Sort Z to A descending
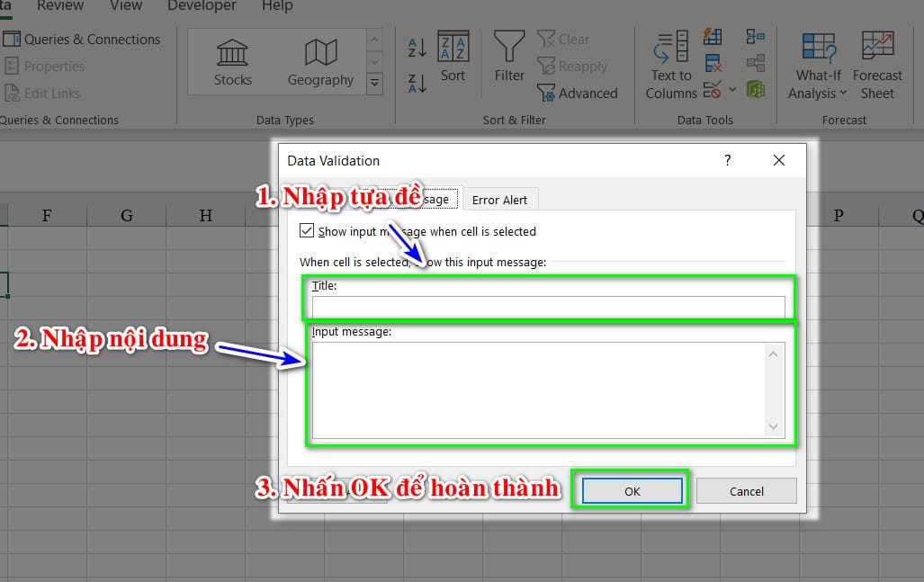This screenshot has width=924, height=582. click(x=417, y=84)
